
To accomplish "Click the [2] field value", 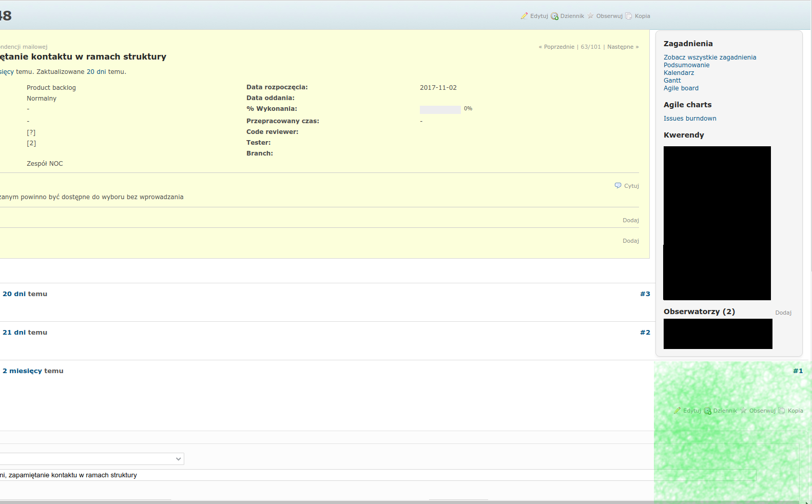I will [x=31, y=143].
